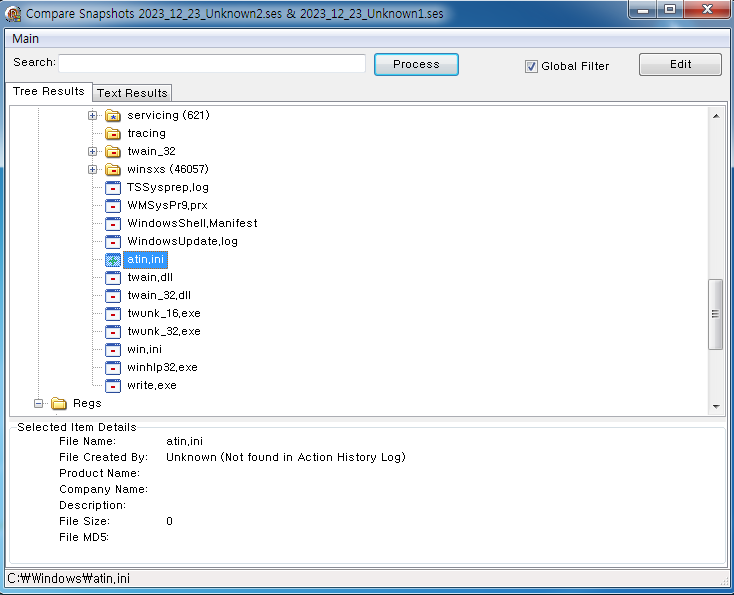Select write.exe in the tree

point(152,386)
